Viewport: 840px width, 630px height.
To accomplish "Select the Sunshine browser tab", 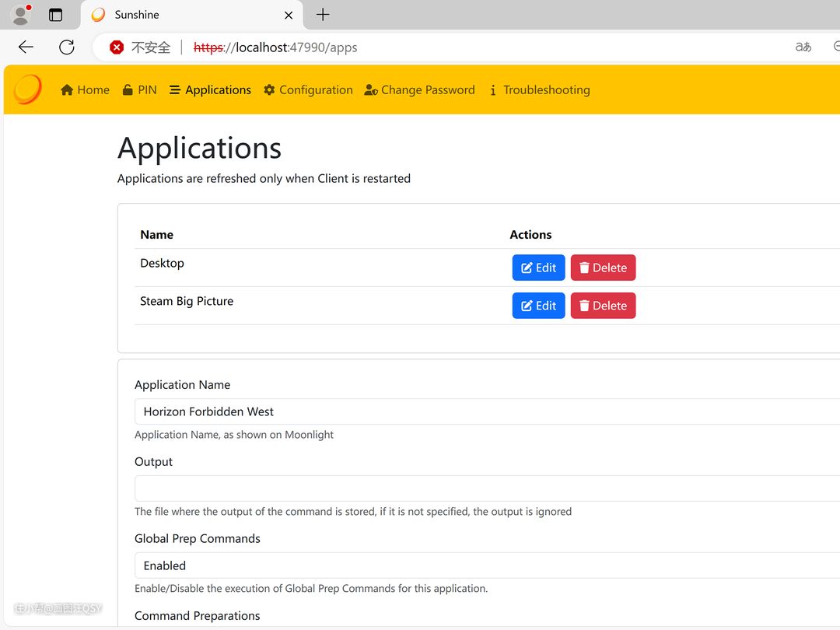I will click(192, 15).
